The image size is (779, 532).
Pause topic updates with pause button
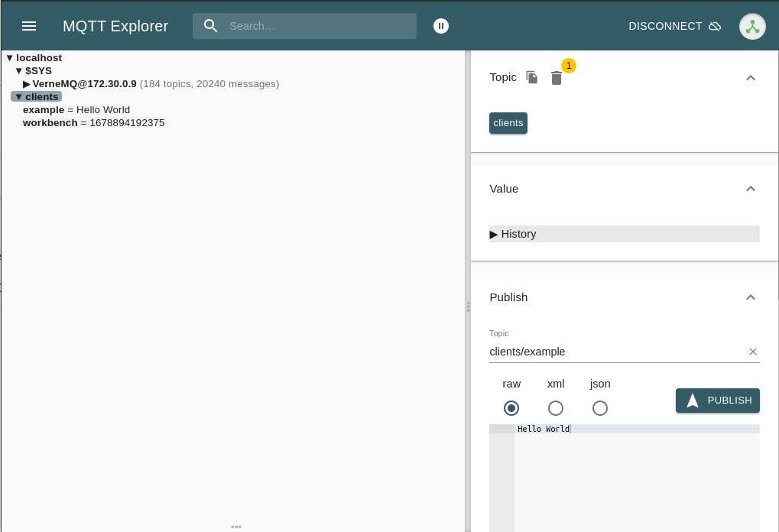(x=441, y=26)
